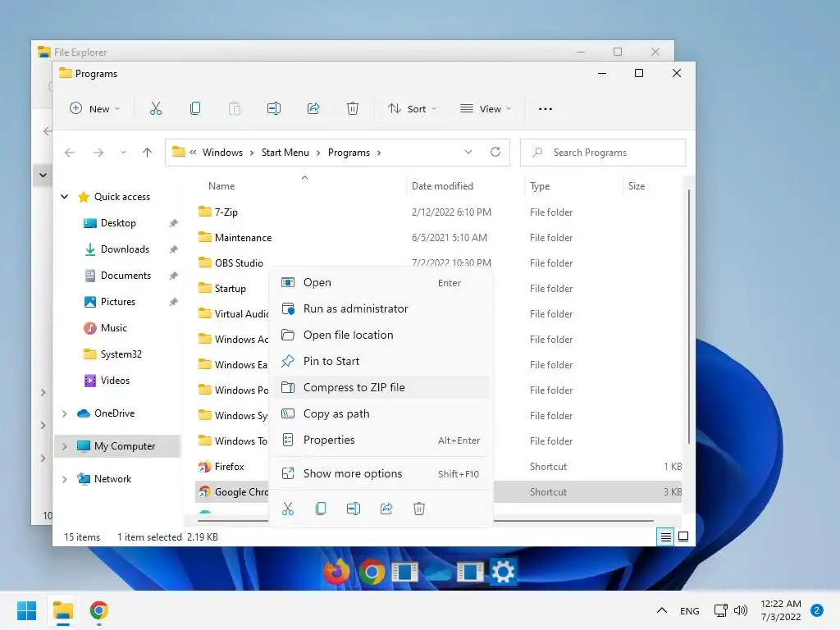Viewport: 840px width, 630px height.
Task: Click the Search Programs field
Action: click(x=603, y=153)
